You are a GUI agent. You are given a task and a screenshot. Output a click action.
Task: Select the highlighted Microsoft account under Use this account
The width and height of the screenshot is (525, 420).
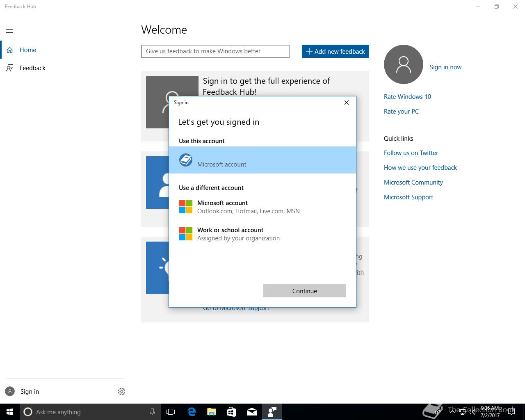(262, 160)
